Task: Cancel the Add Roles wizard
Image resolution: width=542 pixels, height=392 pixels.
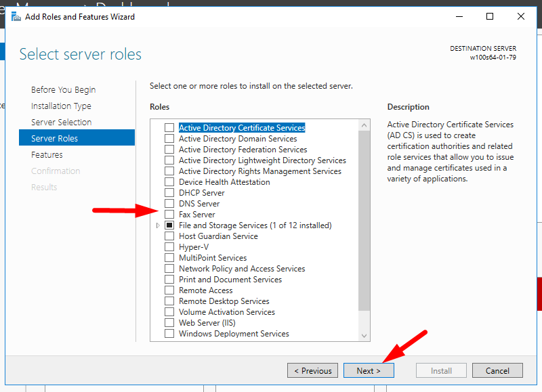Action: point(497,370)
